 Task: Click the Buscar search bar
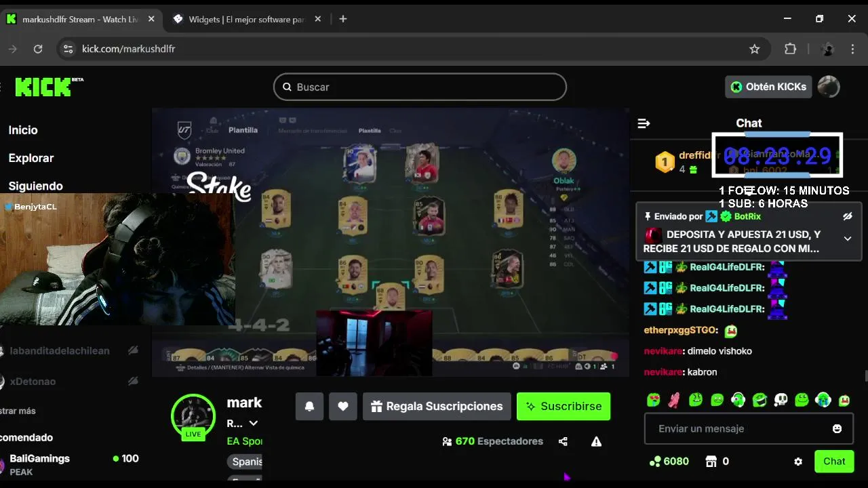click(420, 87)
